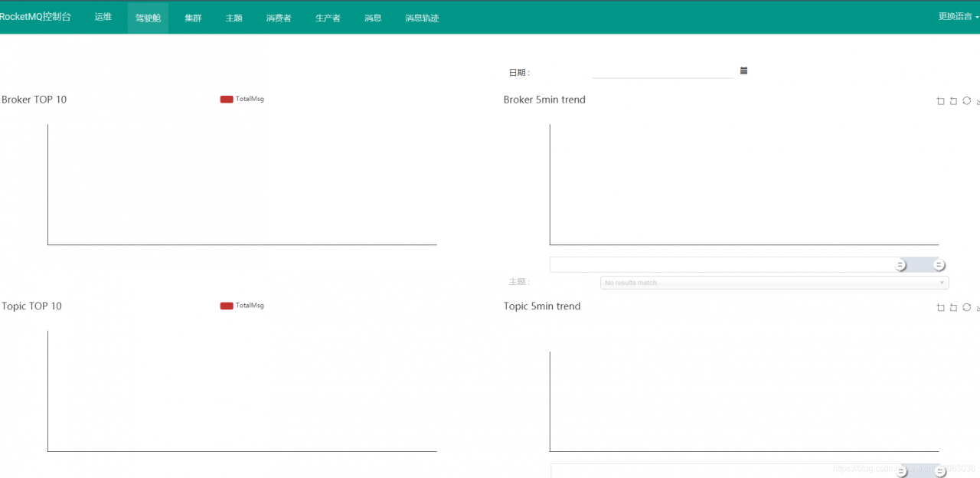Viewport: 980px width, 478px height.
Task: Click the 主题 label beside the dropdown
Action: pyautogui.click(x=519, y=282)
